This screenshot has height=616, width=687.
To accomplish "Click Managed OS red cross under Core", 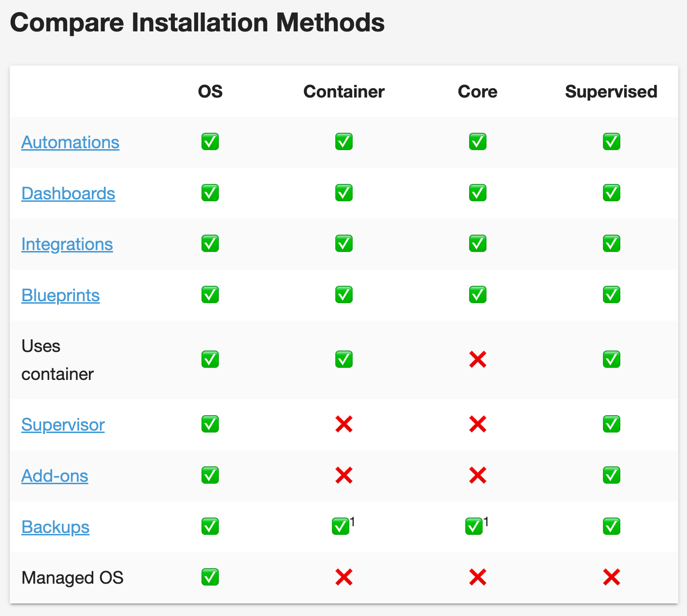I will (478, 577).
